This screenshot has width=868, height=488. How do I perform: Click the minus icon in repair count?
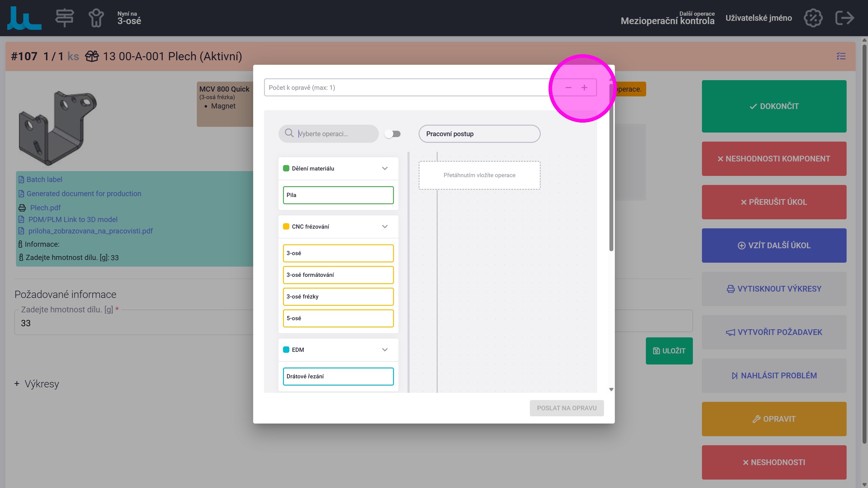(568, 88)
